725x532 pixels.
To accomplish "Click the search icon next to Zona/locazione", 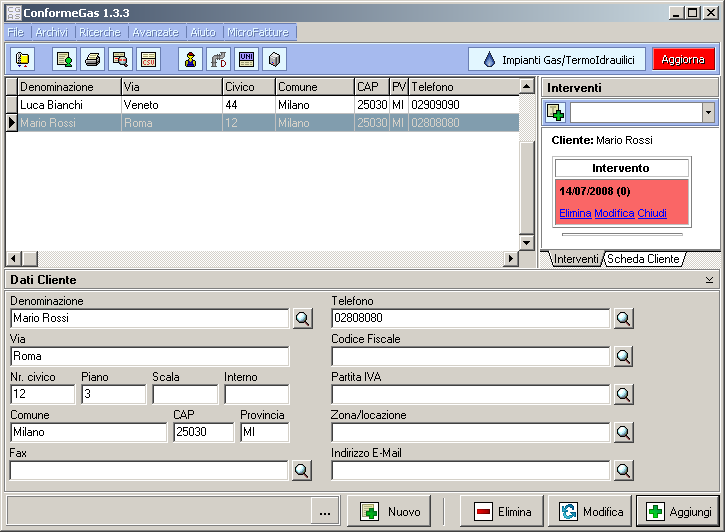I will [623, 432].
